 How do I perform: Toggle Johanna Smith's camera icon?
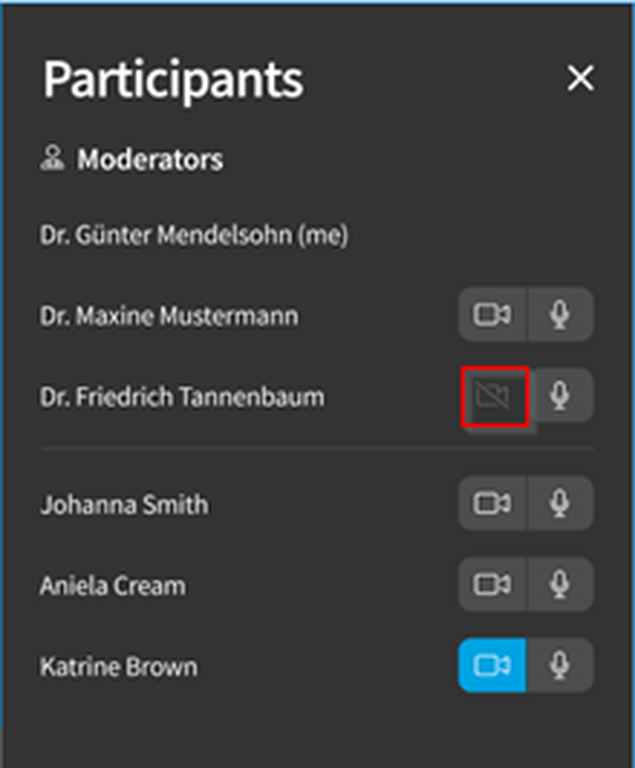click(492, 503)
